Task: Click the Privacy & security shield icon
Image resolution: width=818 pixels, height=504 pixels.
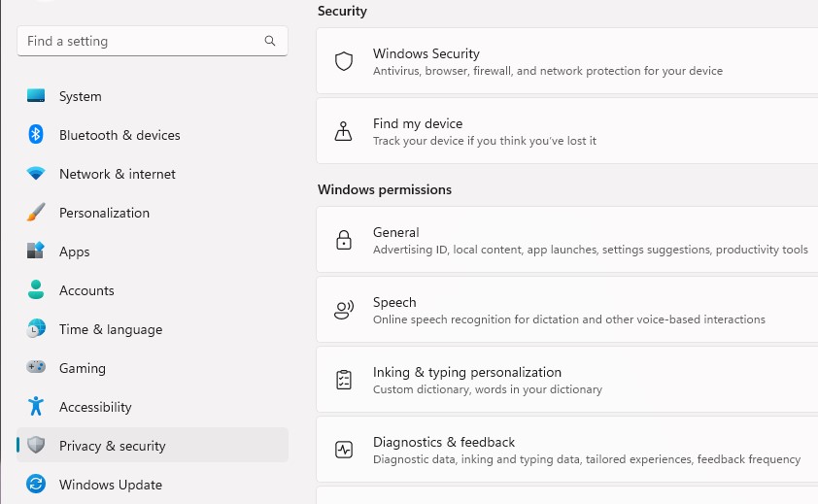Action: coord(36,445)
